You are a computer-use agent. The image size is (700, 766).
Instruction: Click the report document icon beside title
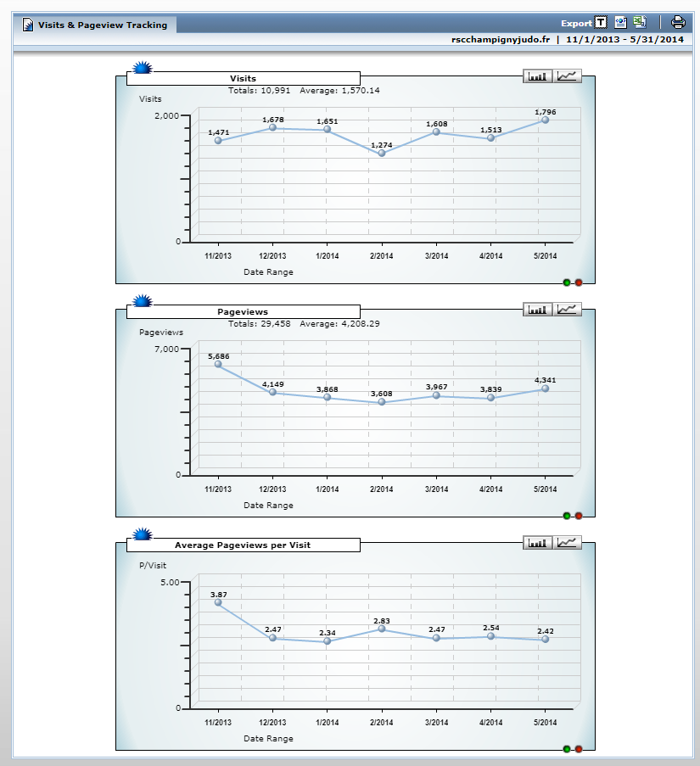pos(28,25)
